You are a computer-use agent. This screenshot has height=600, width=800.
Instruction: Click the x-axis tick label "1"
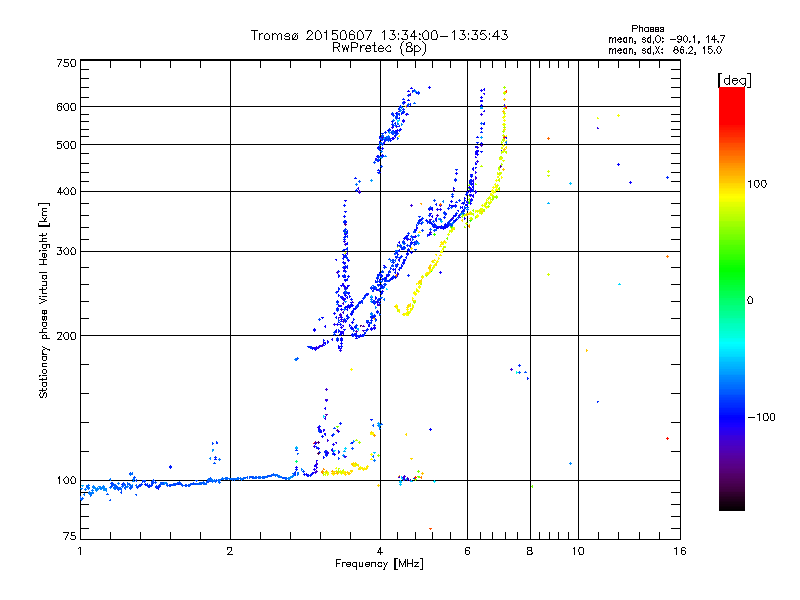click(x=80, y=551)
